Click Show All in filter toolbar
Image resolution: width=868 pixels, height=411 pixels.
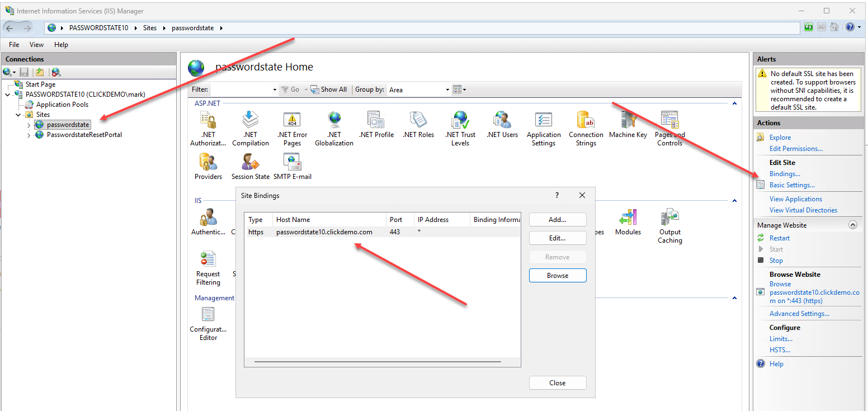point(329,89)
